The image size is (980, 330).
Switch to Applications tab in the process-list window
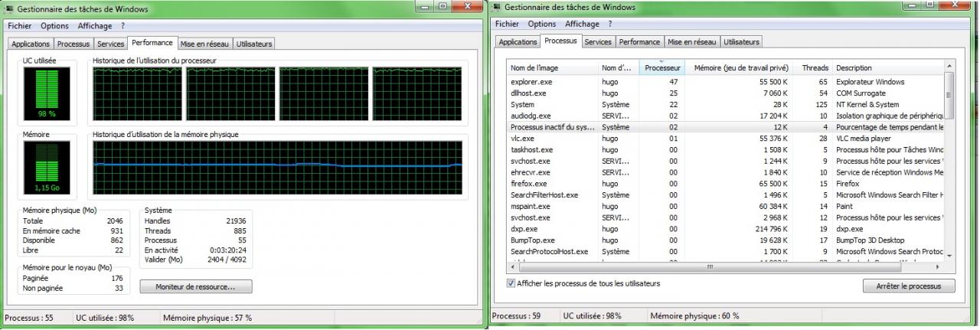(x=518, y=42)
